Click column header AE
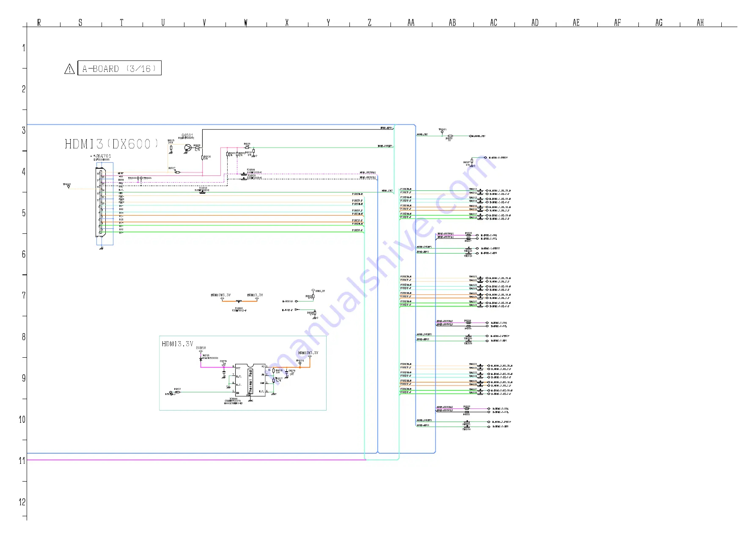The height and width of the screenshot is (534, 756). (576, 22)
